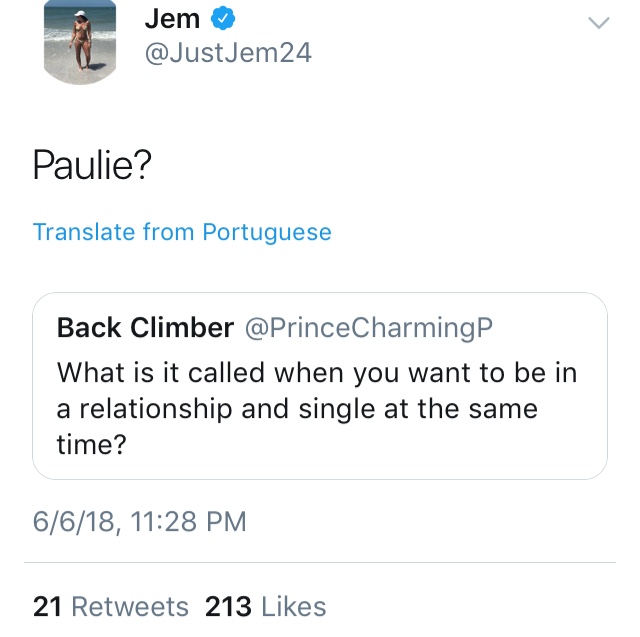Tap the word "Likes" label
Viewport: 640px width, 637px height.
coord(293,606)
